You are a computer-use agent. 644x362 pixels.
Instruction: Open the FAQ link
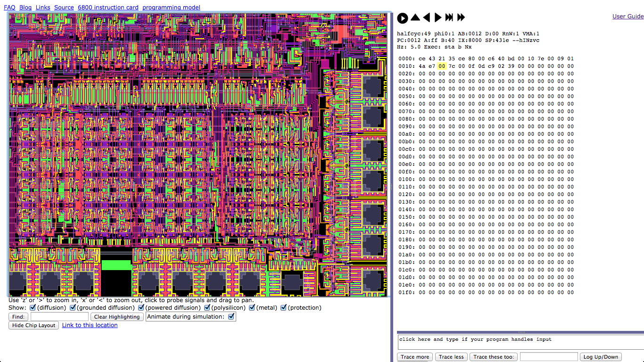(x=9, y=8)
